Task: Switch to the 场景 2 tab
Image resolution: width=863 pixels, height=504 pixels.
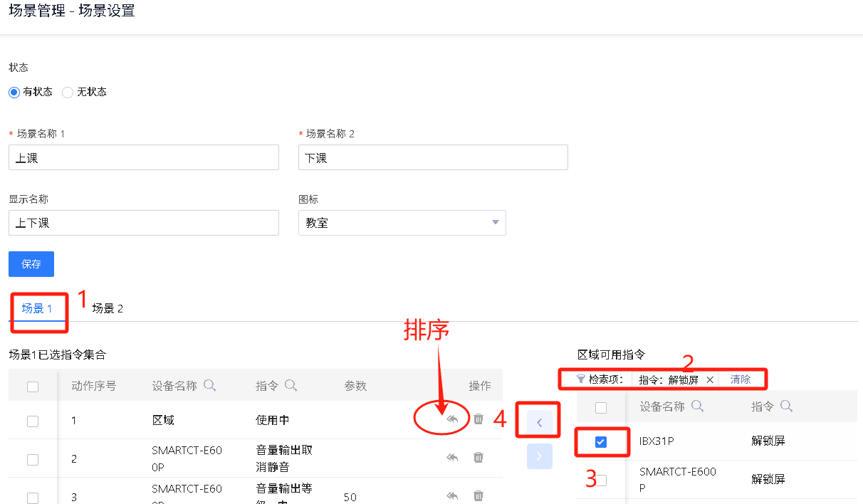Action: 108,308
